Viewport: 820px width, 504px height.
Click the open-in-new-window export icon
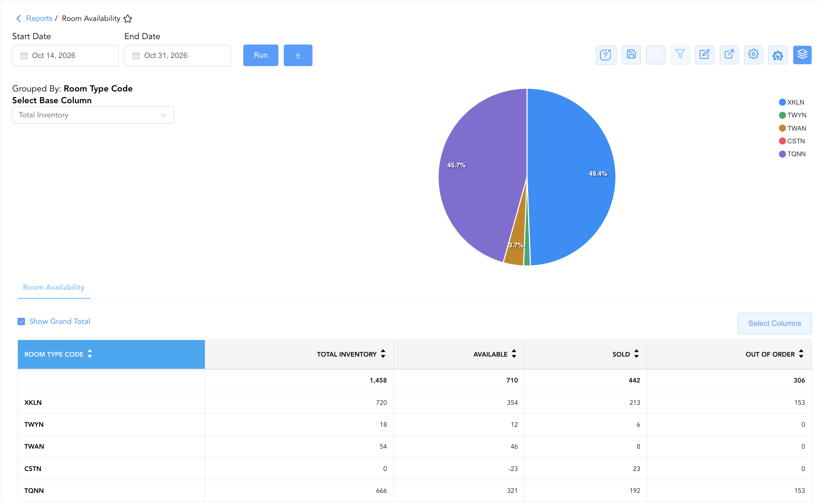click(x=729, y=55)
